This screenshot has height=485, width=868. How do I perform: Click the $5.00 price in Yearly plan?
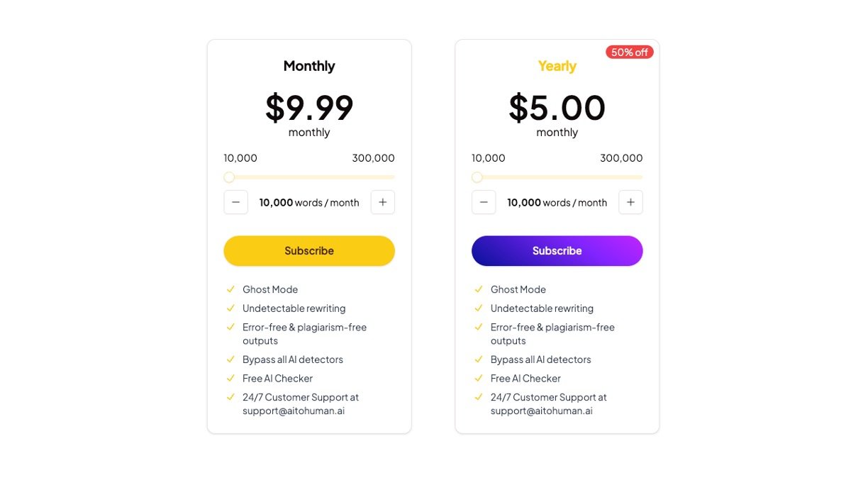[557, 108]
